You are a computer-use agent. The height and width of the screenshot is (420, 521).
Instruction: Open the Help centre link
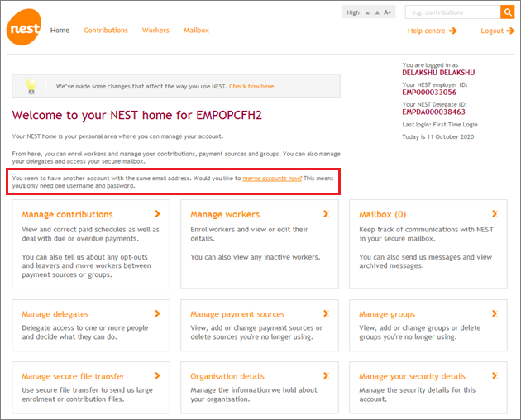click(x=426, y=31)
